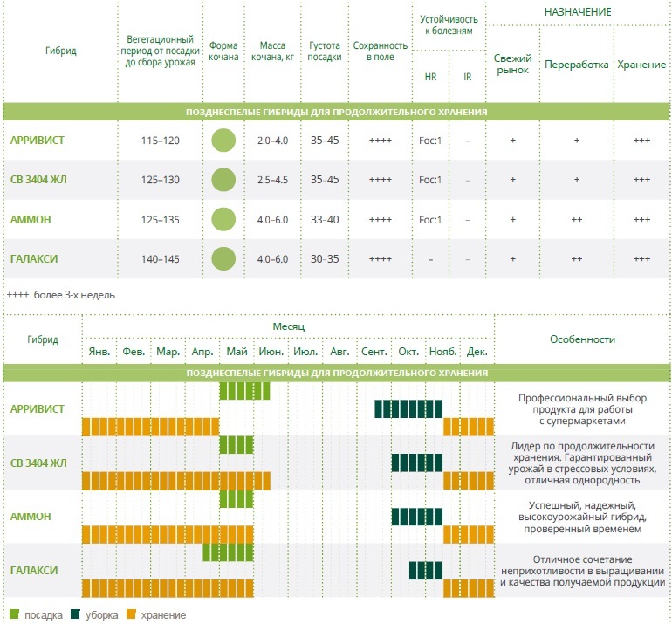This screenshot has width=672, height=624.
Task: Click the green посадка legend square
Action: (x=14, y=614)
